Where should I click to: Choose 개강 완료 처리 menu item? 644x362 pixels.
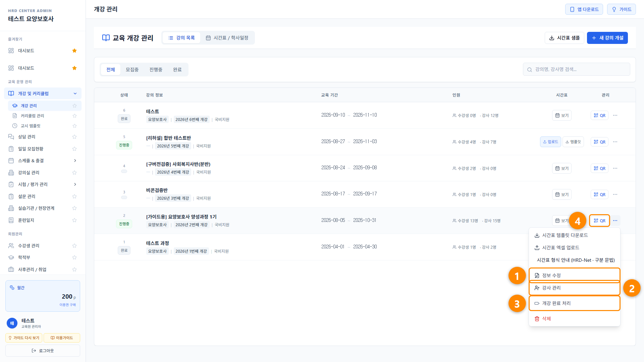[x=574, y=303]
